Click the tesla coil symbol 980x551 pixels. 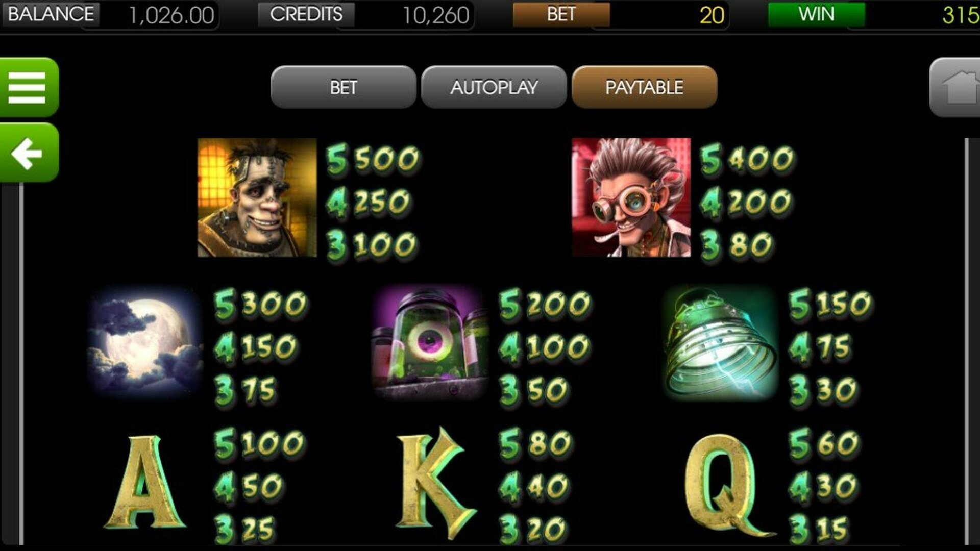click(x=720, y=342)
